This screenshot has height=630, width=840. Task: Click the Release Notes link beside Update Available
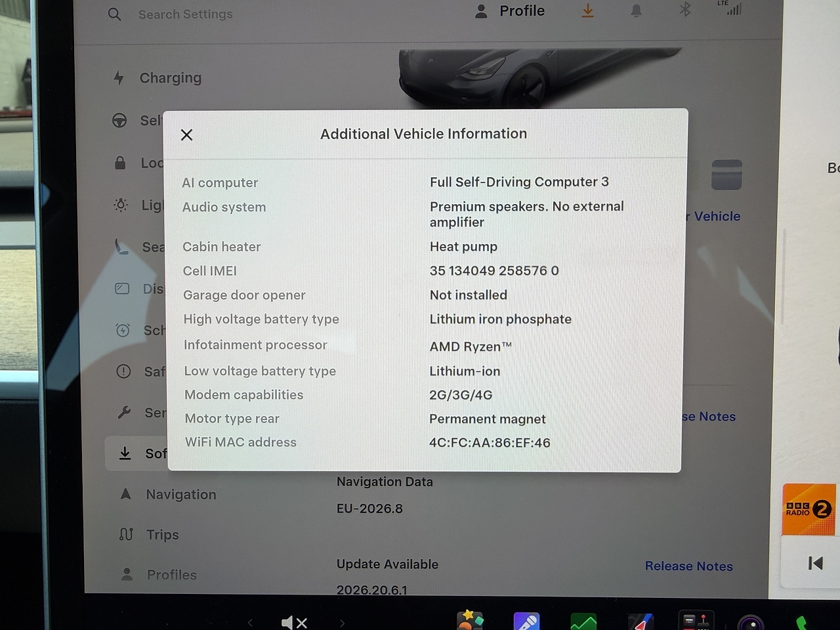[689, 566]
